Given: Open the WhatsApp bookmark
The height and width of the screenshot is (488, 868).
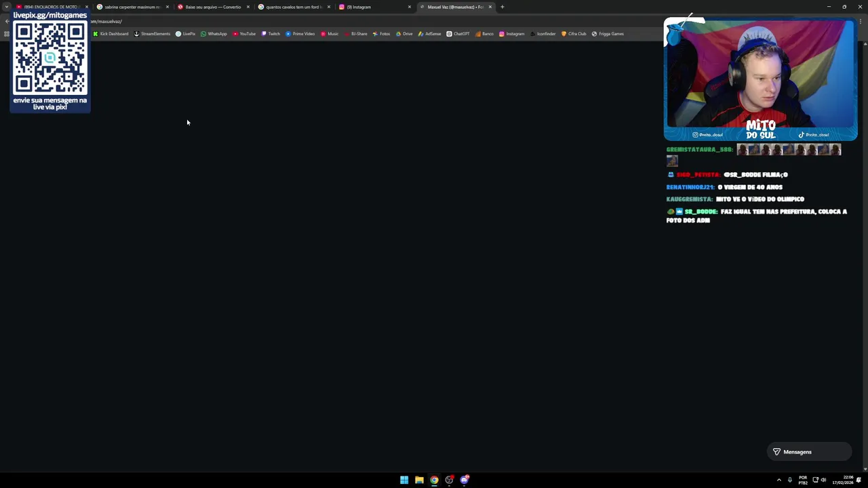Looking at the screenshot, I should point(214,34).
